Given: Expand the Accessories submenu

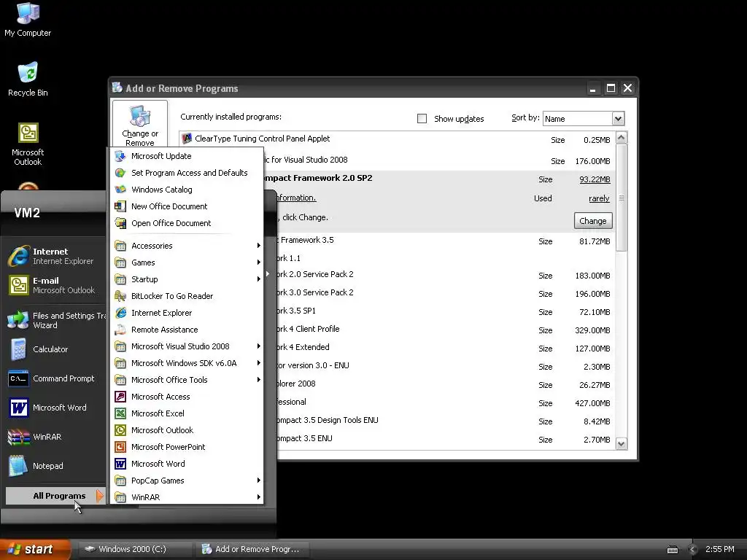Looking at the screenshot, I should click(186, 246).
